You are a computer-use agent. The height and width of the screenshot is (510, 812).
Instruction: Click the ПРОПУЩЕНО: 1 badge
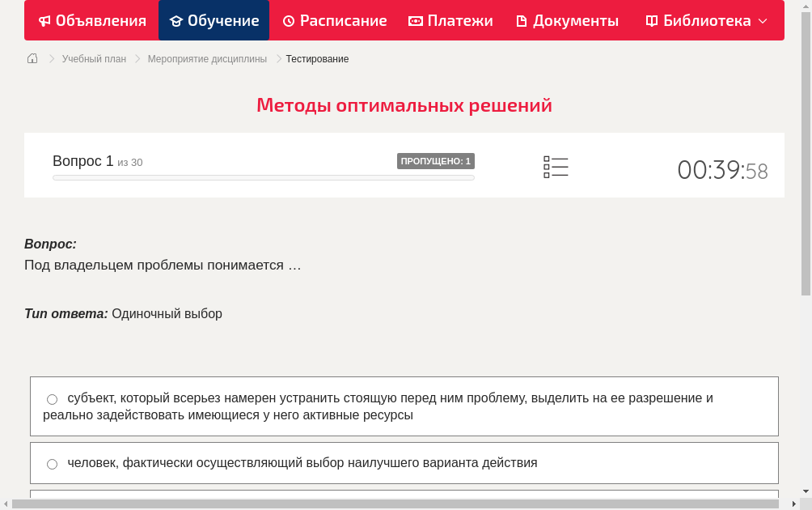point(436,160)
